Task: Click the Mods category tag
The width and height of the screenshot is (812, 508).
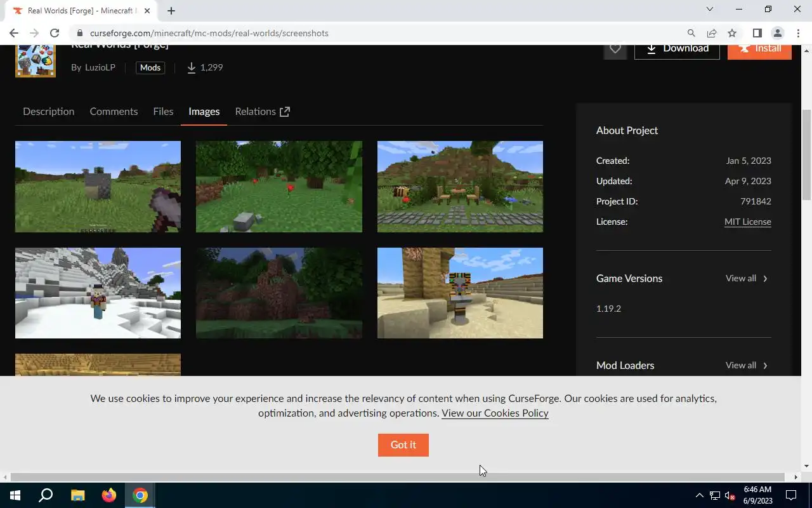Action: 150,67
